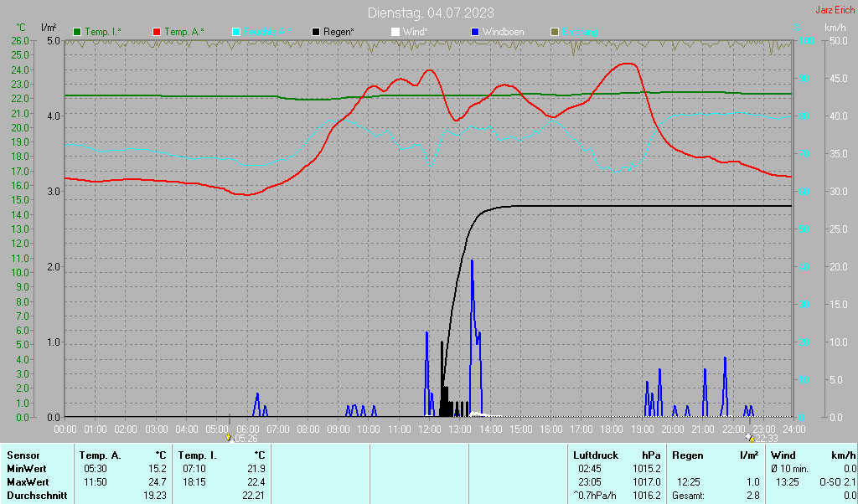The image size is (858, 504).
Task: Click the Ø 10 min. wind label
Action: click(791, 469)
